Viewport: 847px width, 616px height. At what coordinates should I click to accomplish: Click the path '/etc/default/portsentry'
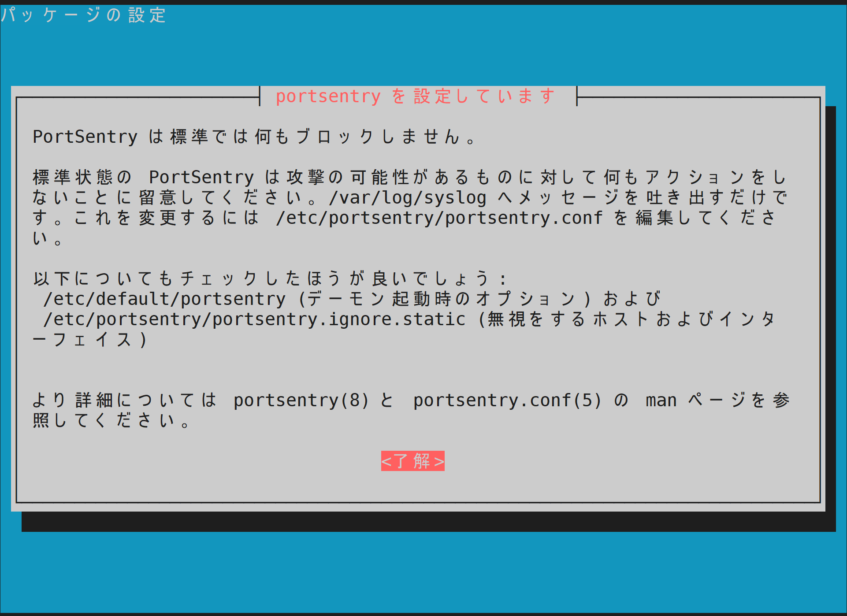click(164, 299)
